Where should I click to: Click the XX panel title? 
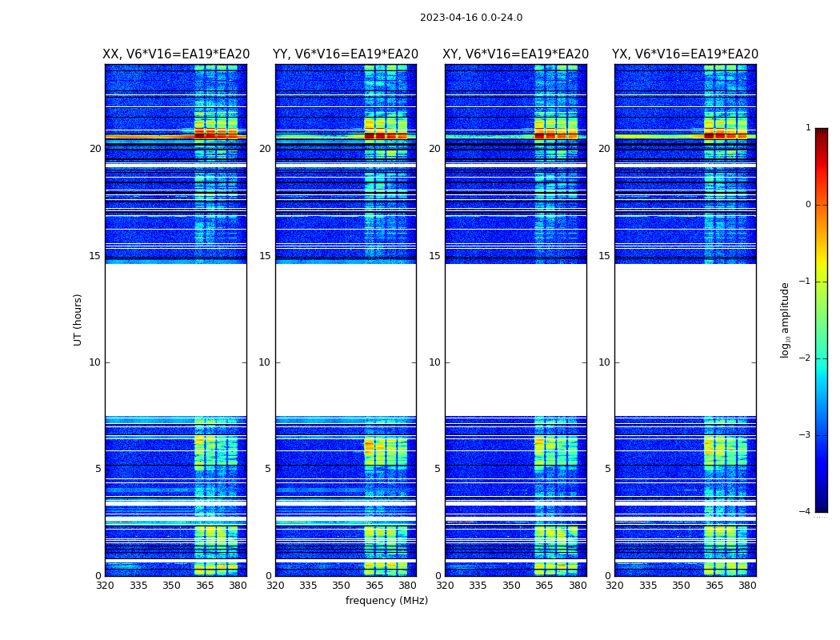coord(176,54)
